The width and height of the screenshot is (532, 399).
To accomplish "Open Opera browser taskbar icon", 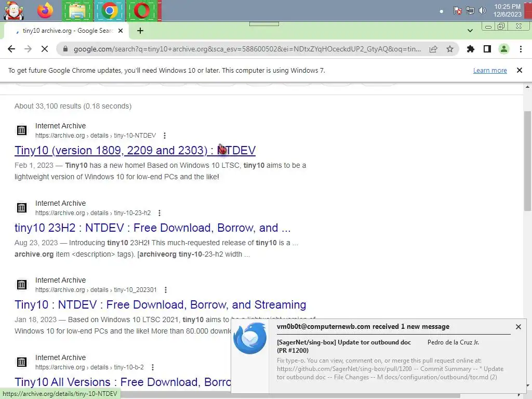I will (141, 11).
